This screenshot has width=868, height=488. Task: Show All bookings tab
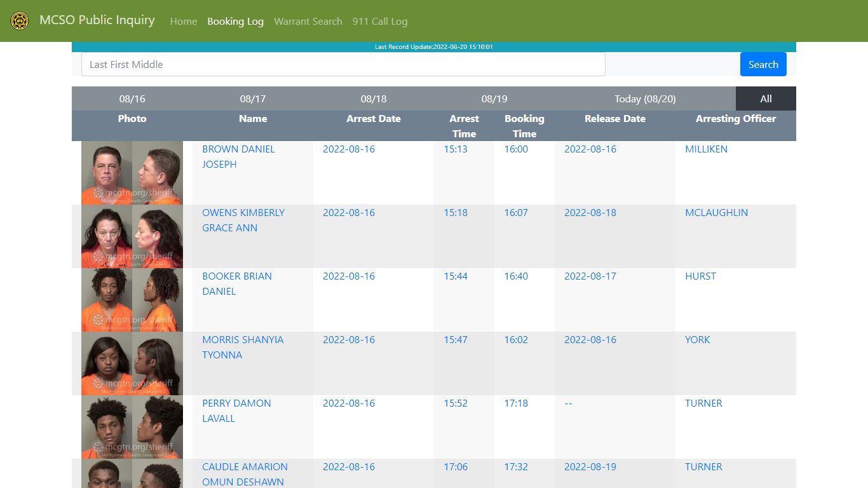[766, 98]
